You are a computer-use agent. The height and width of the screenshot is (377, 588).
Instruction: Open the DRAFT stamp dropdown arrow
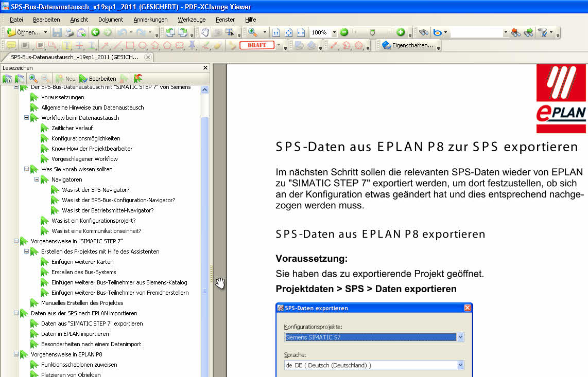pyautogui.click(x=279, y=45)
